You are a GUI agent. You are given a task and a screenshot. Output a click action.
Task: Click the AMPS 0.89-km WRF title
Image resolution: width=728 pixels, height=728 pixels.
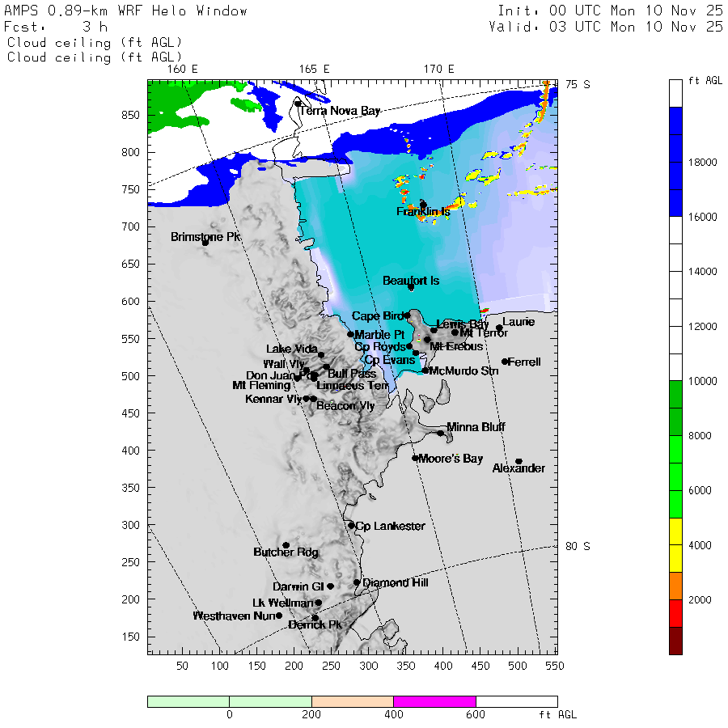click(x=125, y=11)
